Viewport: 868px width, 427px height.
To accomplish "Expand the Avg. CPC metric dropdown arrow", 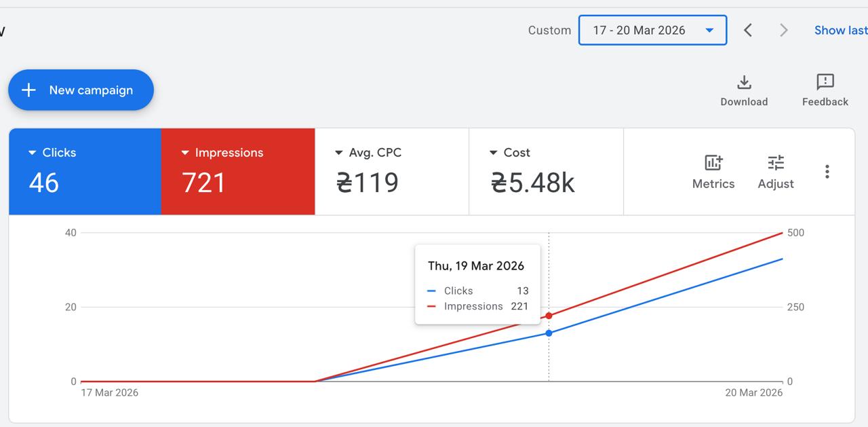I will coord(339,153).
